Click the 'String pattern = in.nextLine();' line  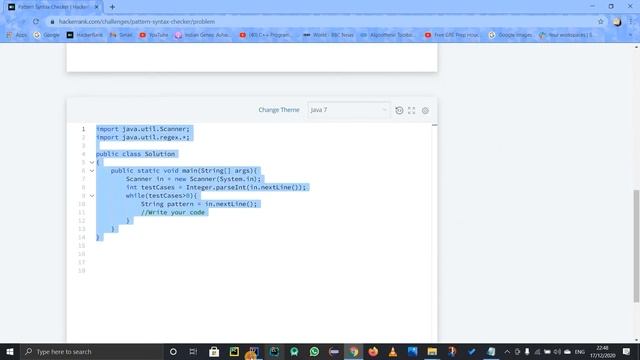tap(199, 204)
